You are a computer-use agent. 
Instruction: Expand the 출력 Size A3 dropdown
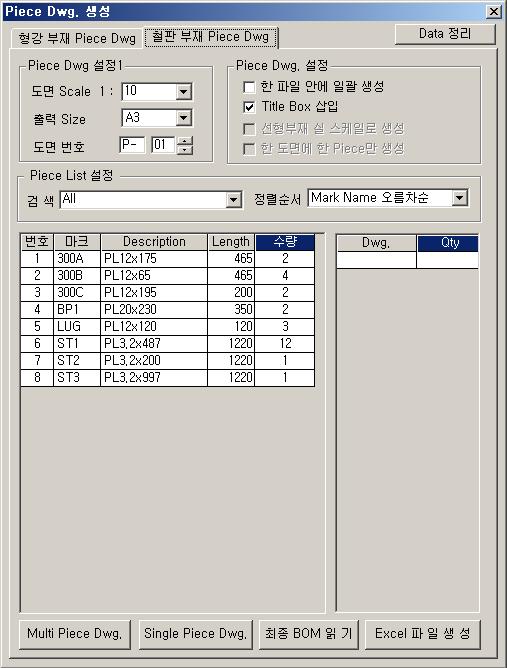tap(184, 118)
